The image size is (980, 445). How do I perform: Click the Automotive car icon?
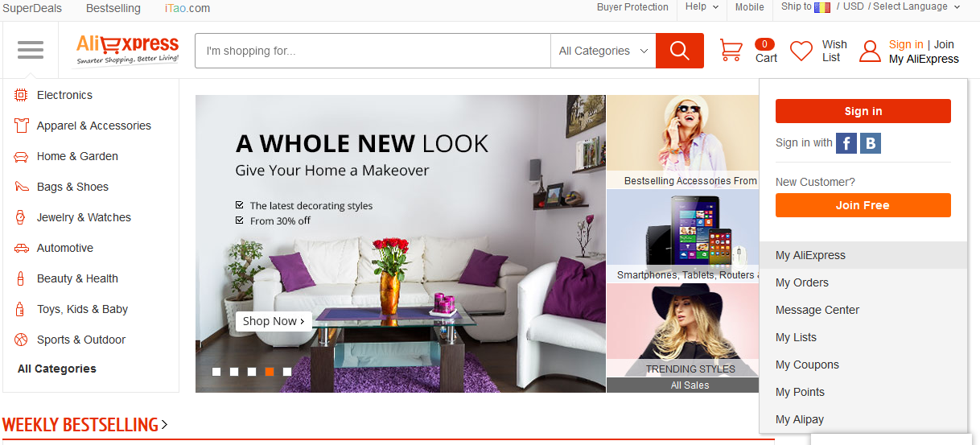point(21,248)
